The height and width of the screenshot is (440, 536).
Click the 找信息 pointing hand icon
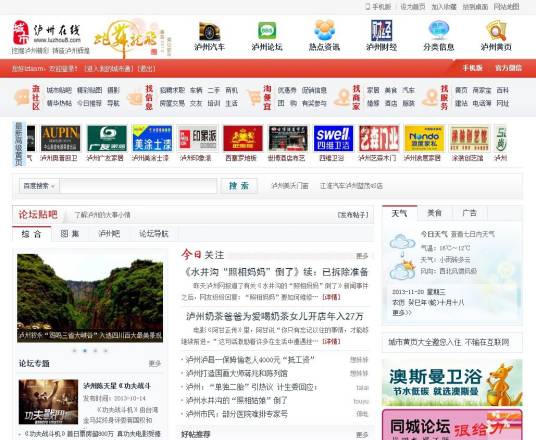pos(135,98)
